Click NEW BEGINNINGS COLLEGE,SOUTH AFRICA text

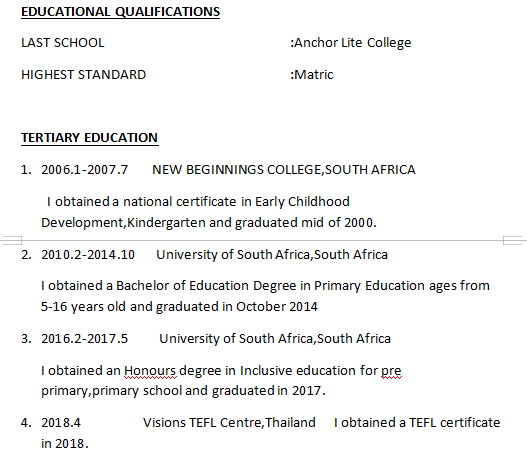pos(284,170)
